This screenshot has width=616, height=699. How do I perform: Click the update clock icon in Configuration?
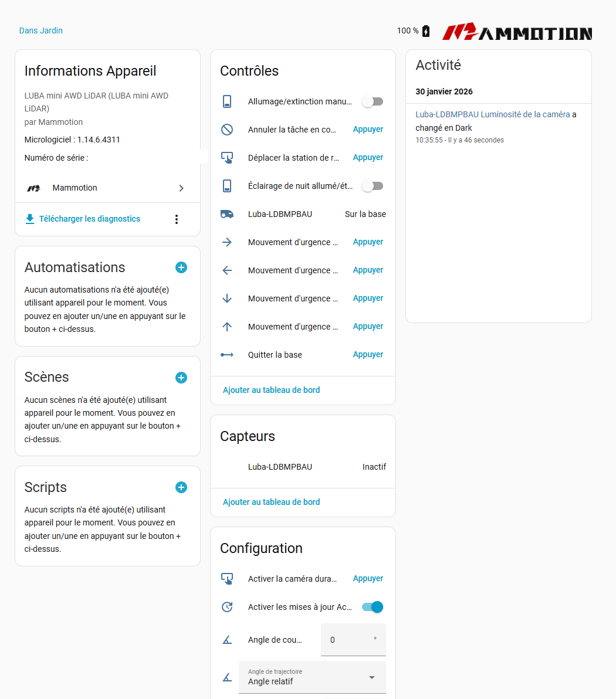pyautogui.click(x=227, y=607)
